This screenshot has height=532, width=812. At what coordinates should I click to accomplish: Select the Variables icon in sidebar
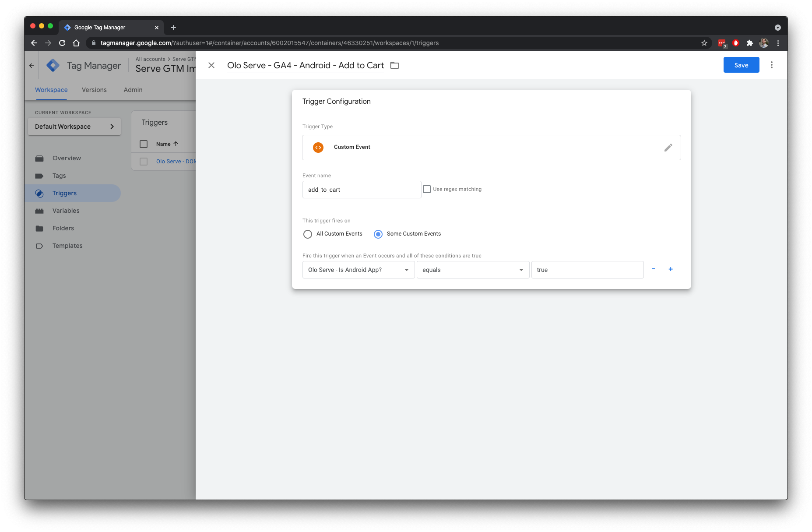40,211
